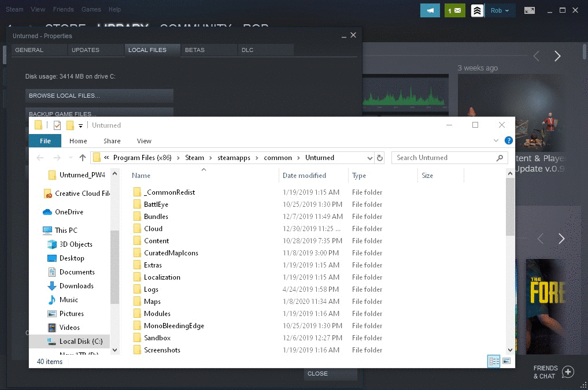The image size is (588, 390).
Task: Open the Explorer File tab
Action: pos(45,141)
